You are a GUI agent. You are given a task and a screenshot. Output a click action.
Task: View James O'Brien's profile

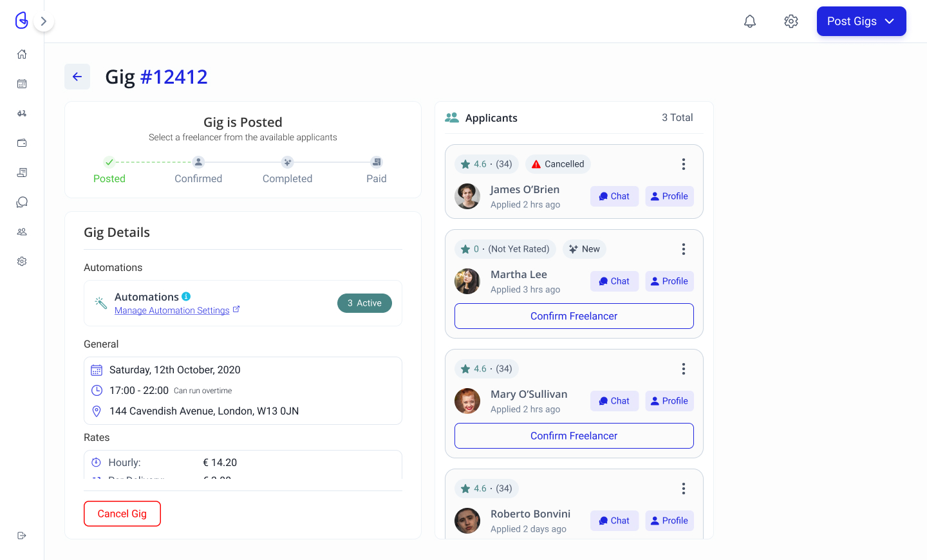[x=669, y=196]
